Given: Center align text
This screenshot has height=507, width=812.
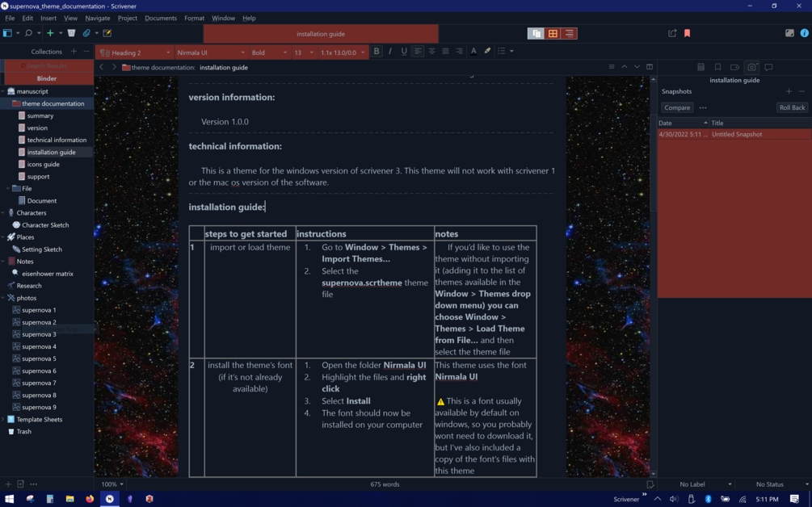Looking at the screenshot, I should click(431, 51).
